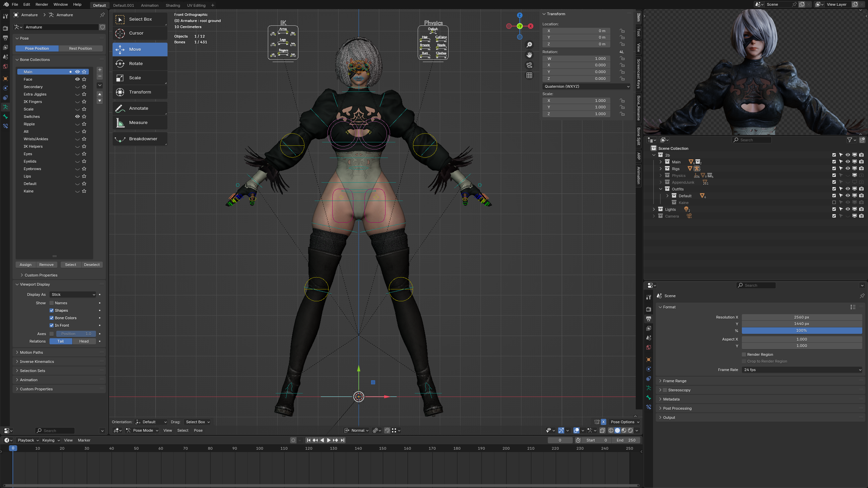The height and width of the screenshot is (488, 868).
Task: Open the Edit menu
Action: (27, 4)
